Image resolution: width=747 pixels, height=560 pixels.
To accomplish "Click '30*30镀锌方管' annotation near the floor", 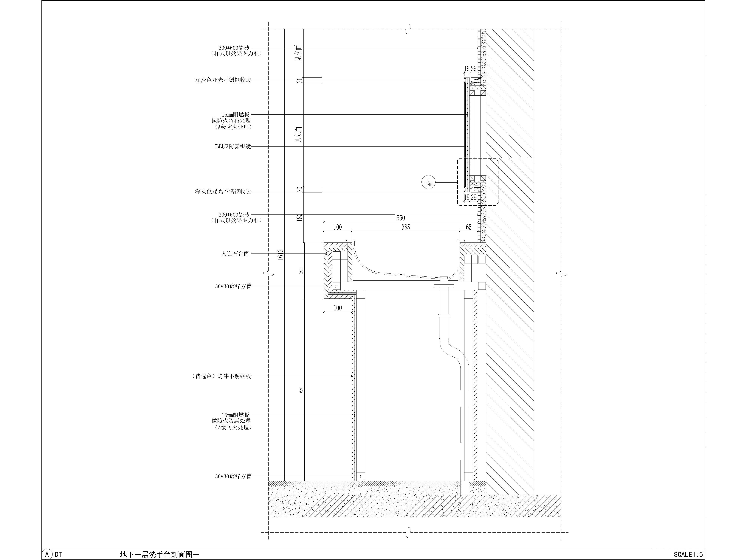I will [233, 476].
